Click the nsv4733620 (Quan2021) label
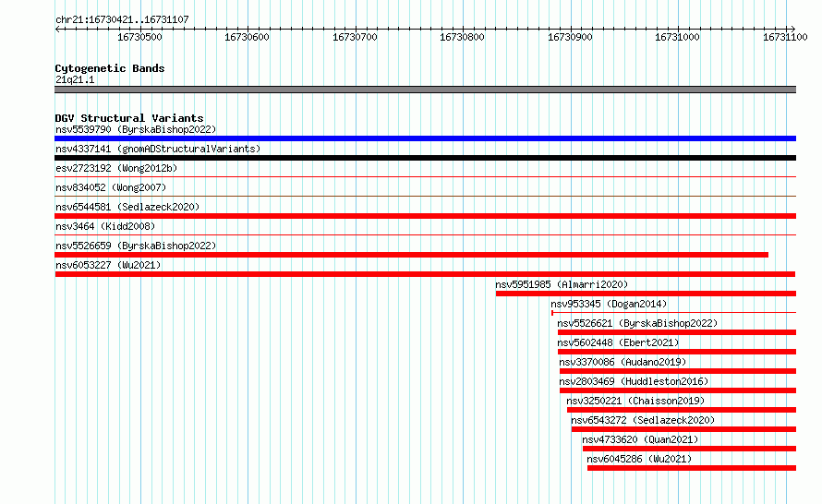The width and height of the screenshot is (822, 504). (x=640, y=439)
